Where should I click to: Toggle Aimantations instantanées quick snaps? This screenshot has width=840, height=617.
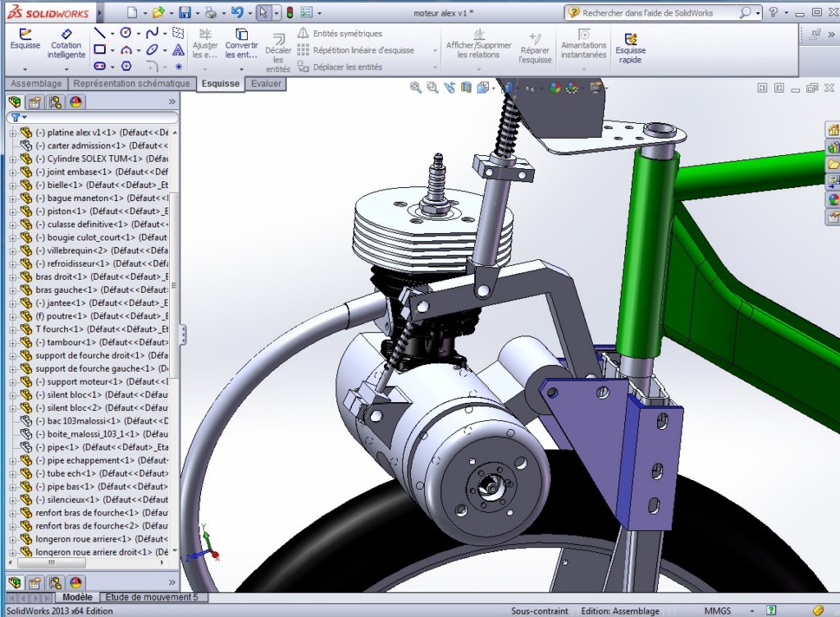tap(583, 43)
